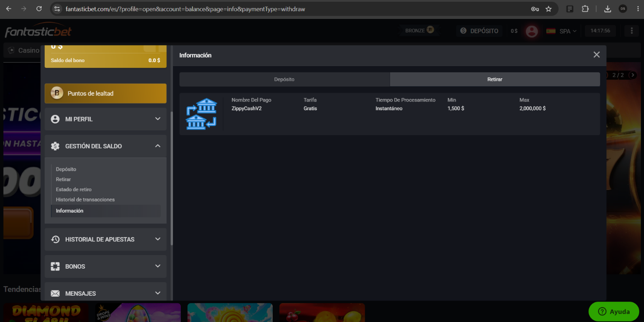Click the browser extensions puzzle icon
Image resolution: width=644 pixels, height=322 pixels.
tap(585, 9)
